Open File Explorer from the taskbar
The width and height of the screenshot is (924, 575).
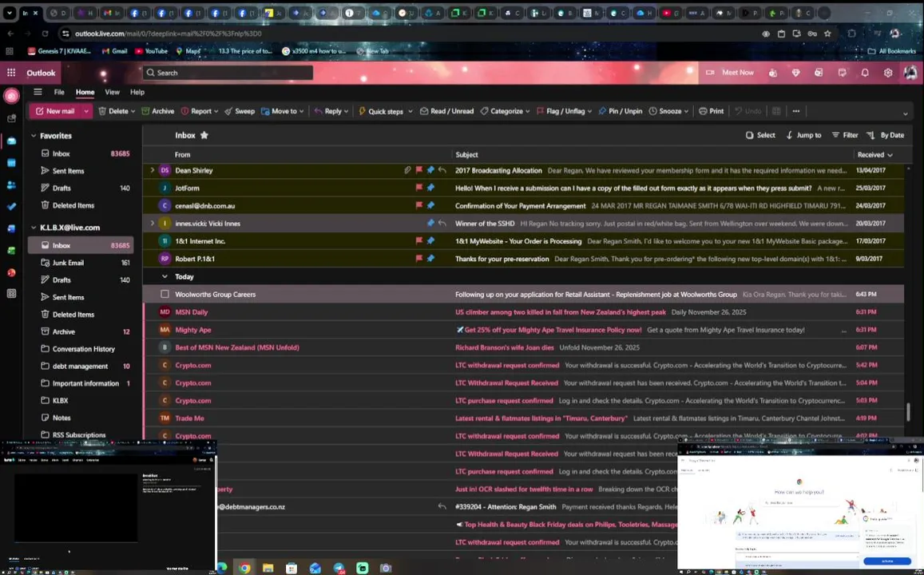268,568
